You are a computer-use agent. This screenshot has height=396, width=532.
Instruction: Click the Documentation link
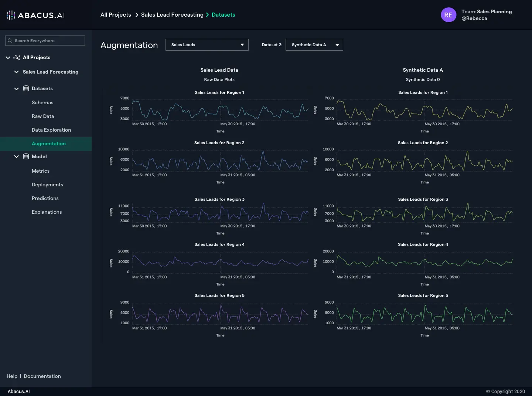pos(42,376)
